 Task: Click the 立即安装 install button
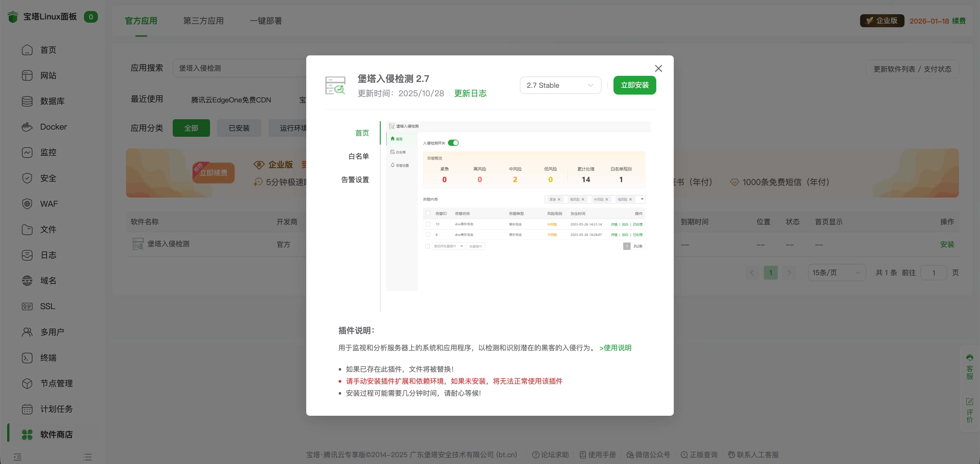click(634, 85)
